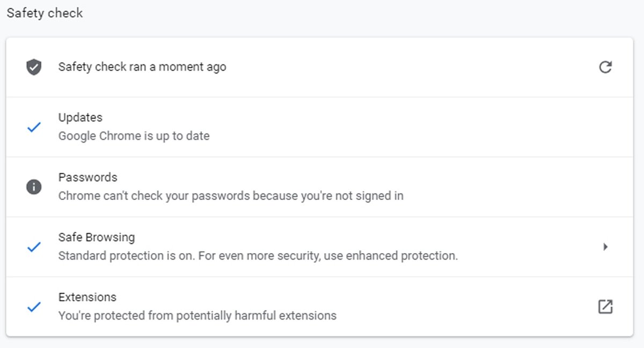The height and width of the screenshot is (348, 644).
Task: Click the blue checkmark beside Updates
Action: point(34,127)
